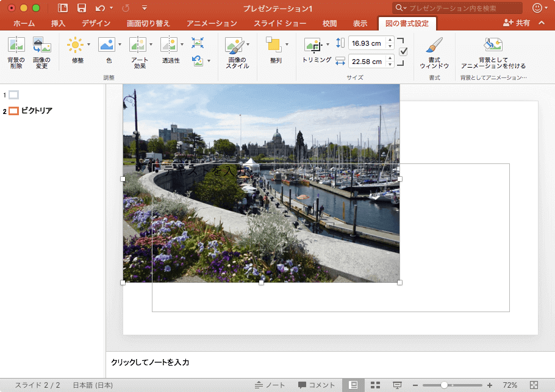555x392 pixels.
Task: Click Animate as Background icon
Action: pos(493,45)
